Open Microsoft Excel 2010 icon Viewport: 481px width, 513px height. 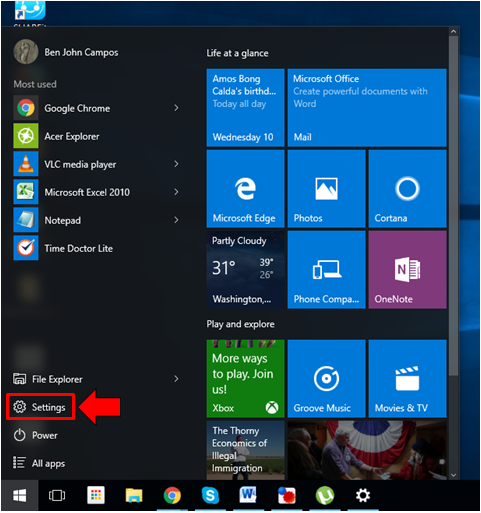point(26,192)
